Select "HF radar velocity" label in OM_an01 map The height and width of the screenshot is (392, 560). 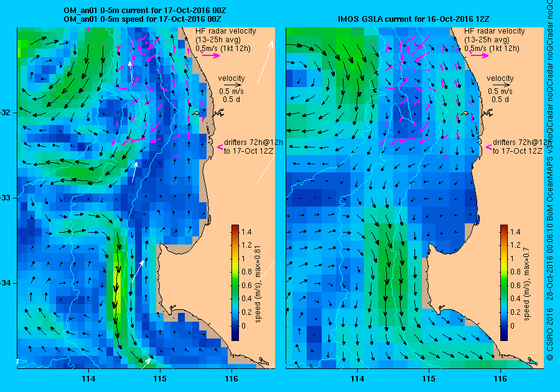click(x=226, y=31)
